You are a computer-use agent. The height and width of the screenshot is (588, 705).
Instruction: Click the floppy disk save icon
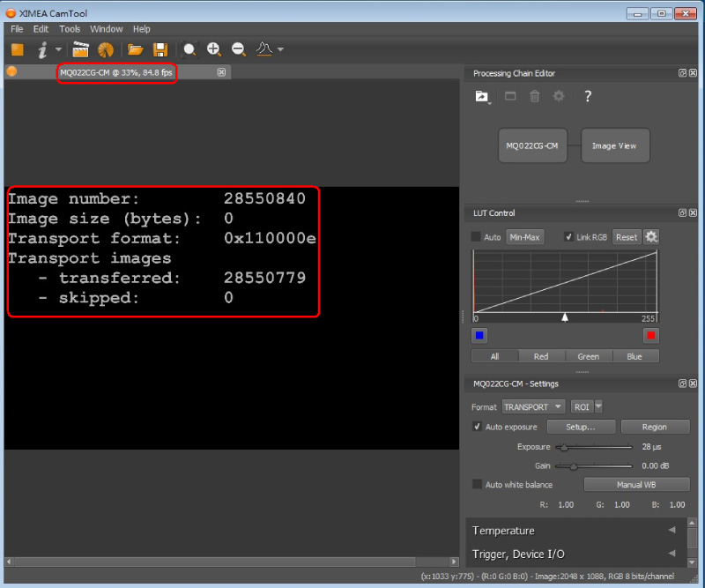click(160, 49)
